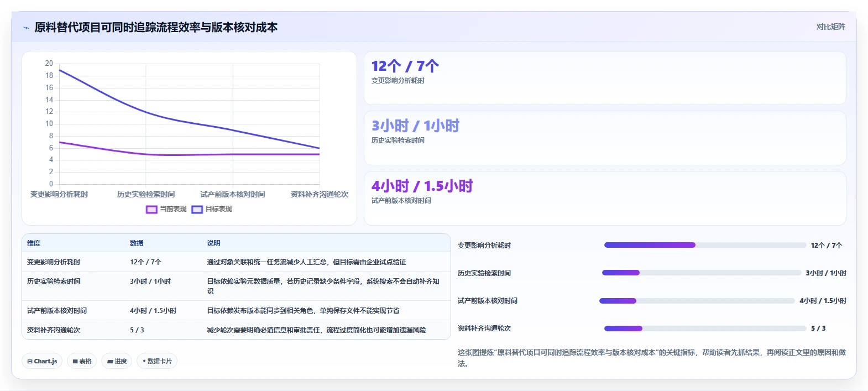Click description starting 减少轮次需要明确
The height and width of the screenshot is (391, 868).
tap(316, 330)
